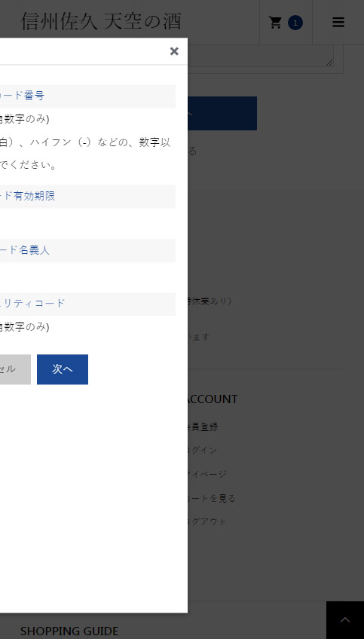Click the cart item count badge
This screenshot has width=364, height=639.
point(295,23)
